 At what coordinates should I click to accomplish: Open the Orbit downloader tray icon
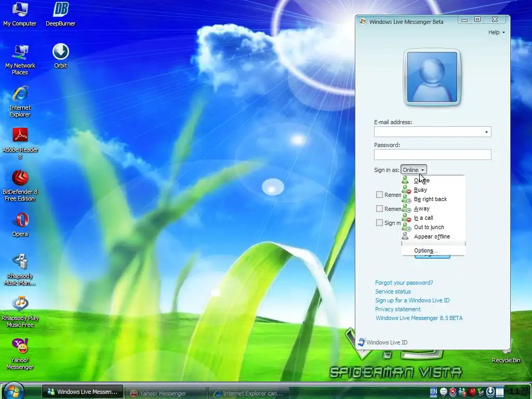pyautogui.click(x=490, y=392)
